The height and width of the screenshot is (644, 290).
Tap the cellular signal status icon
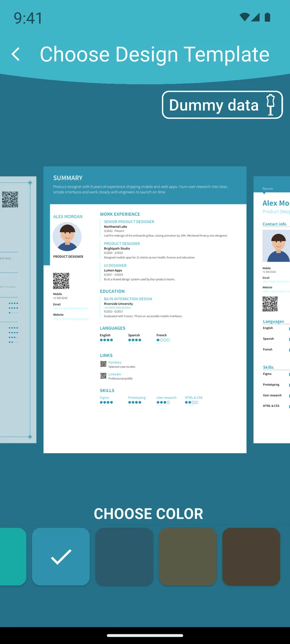255,17
